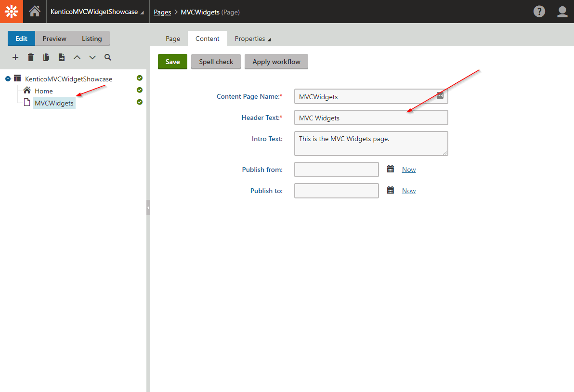Select MVCWidgets page in content tree

[54, 103]
